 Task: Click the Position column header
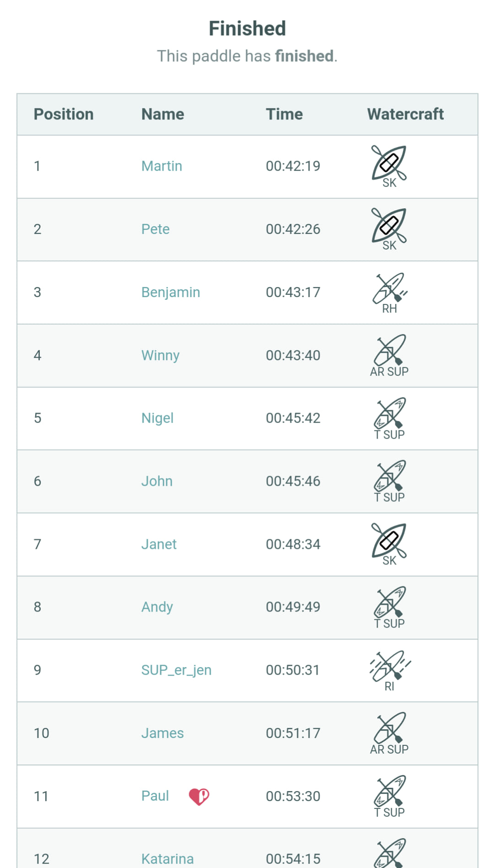[x=64, y=114]
